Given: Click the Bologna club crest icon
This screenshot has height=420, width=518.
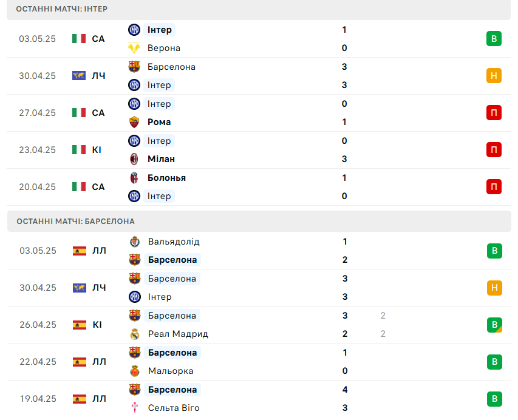Looking at the screenshot, I should (134, 178).
